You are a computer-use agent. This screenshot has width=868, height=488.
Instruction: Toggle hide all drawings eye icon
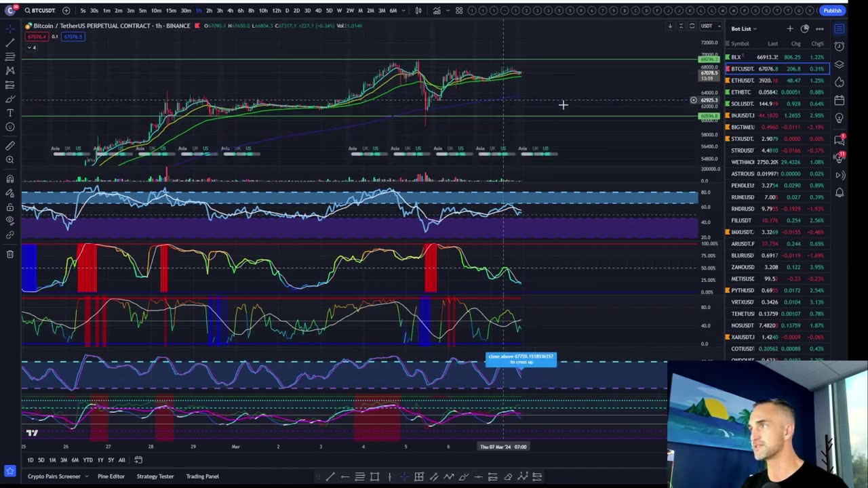coord(10,221)
